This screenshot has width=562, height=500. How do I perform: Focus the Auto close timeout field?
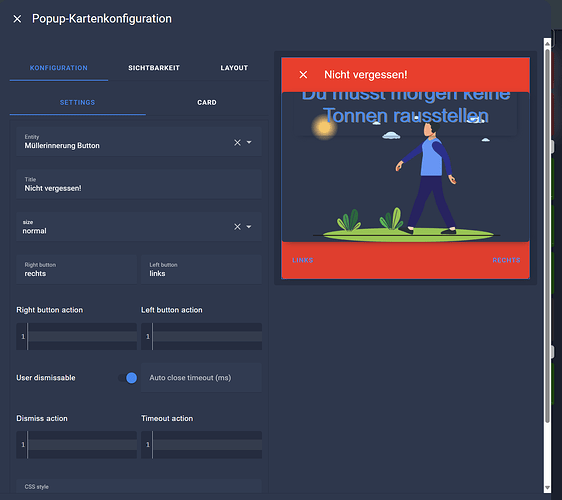(x=201, y=378)
